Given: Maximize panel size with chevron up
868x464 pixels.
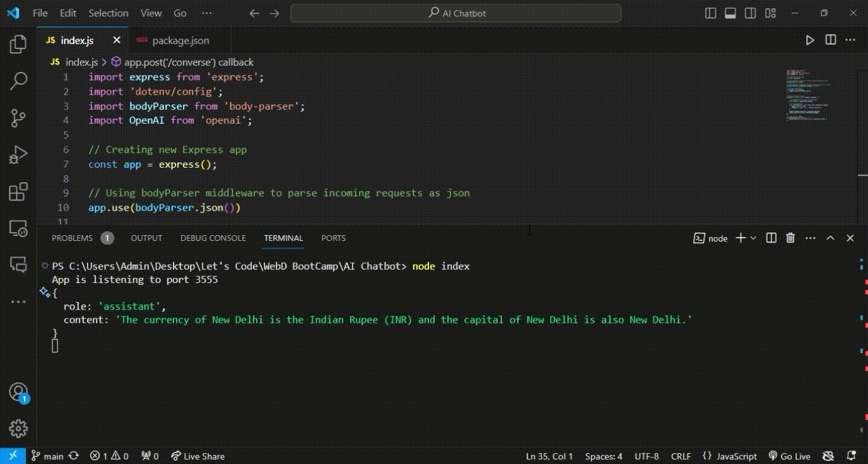Looking at the screenshot, I should (x=830, y=238).
